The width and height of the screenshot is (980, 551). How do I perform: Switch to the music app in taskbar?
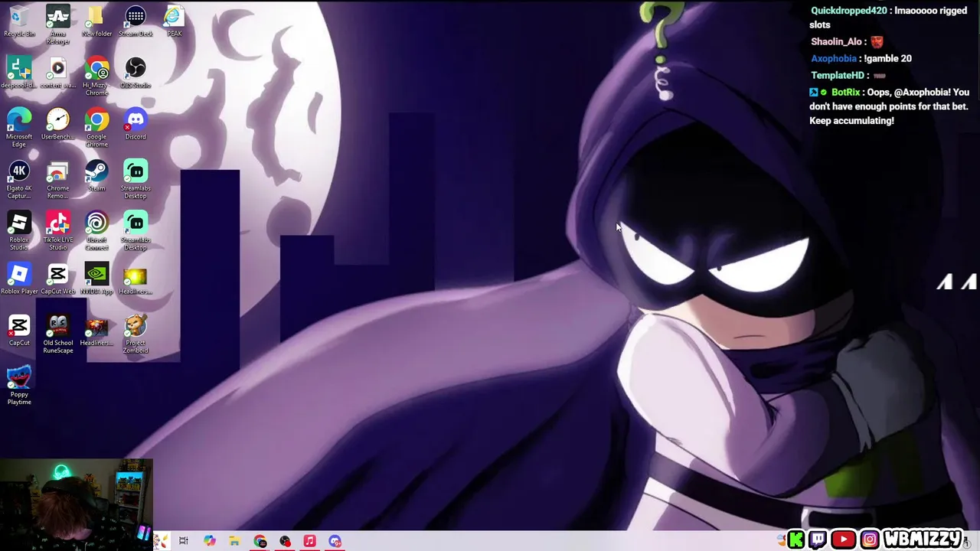click(x=309, y=541)
